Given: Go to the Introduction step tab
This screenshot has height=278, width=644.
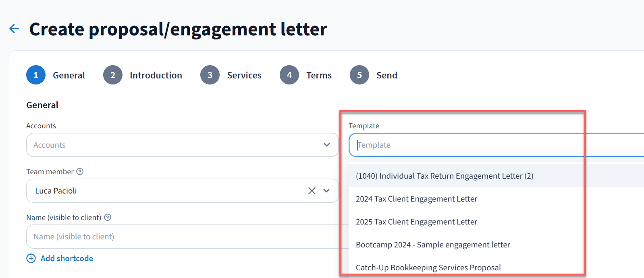Looking at the screenshot, I should pos(156,75).
